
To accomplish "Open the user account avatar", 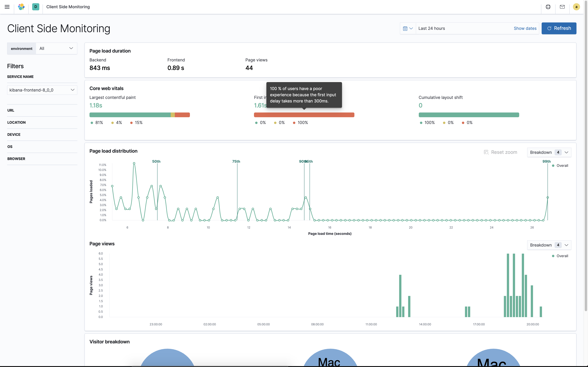I will (576, 7).
